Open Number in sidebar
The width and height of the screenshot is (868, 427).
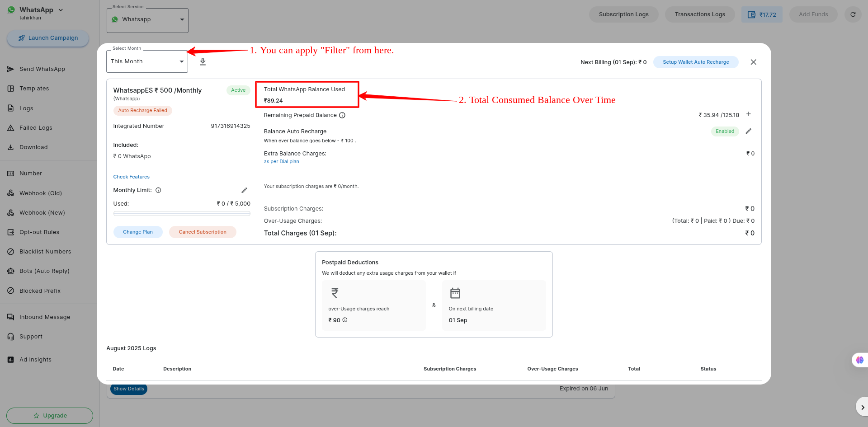pos(30,174)
